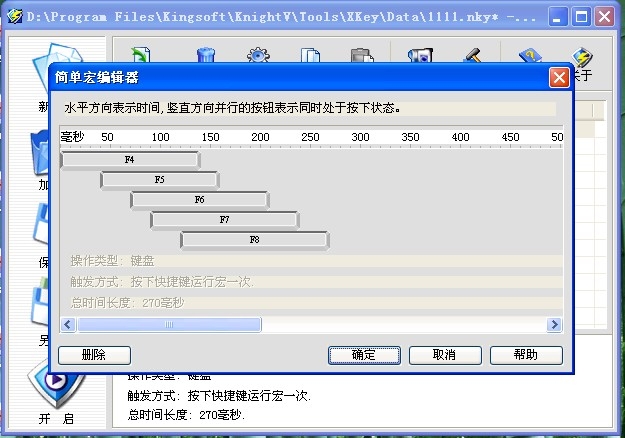This screenshot has width=625, height=438.
Task: Click the horizontal scrollbar thumb
Action: coord(169,324)
